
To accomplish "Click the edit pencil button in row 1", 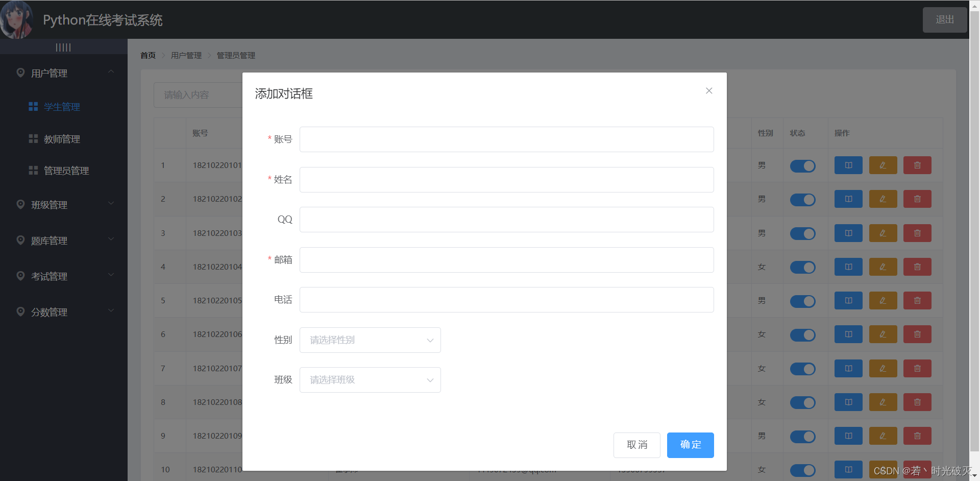I will pos(883,165).
